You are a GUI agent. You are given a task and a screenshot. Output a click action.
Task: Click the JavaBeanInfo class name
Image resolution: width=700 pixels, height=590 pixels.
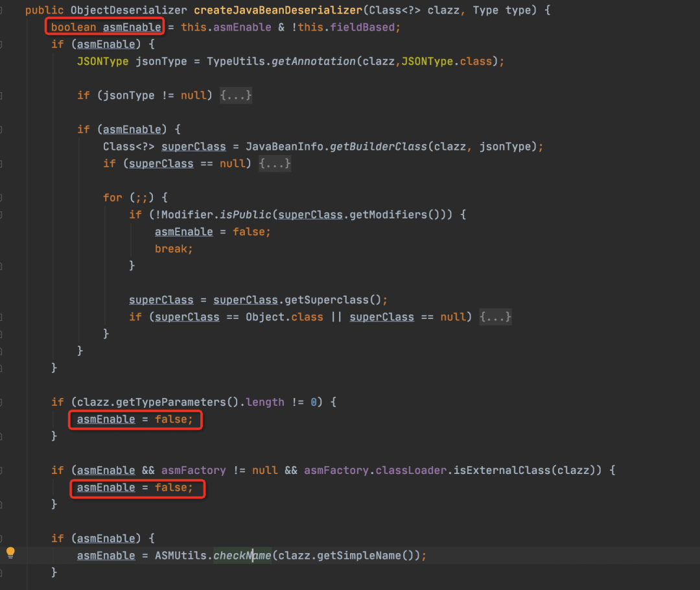click(285, 147)
